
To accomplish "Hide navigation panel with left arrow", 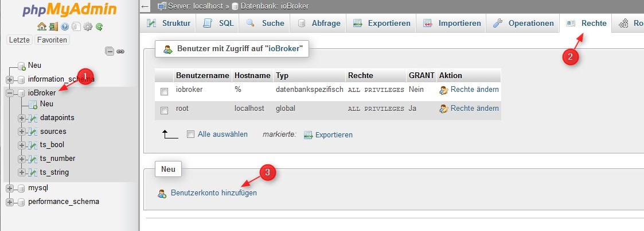I will pyautogui.click(x=145, y=6).
